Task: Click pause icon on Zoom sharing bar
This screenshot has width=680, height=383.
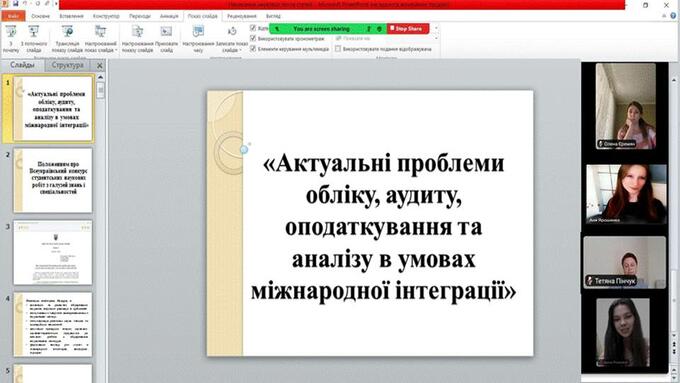Action: [369, 29]
